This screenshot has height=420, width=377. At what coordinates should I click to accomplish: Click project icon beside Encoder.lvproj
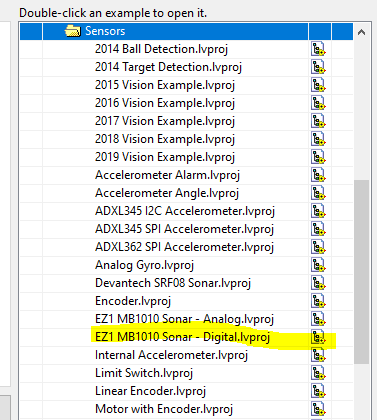tap(318, 301)
